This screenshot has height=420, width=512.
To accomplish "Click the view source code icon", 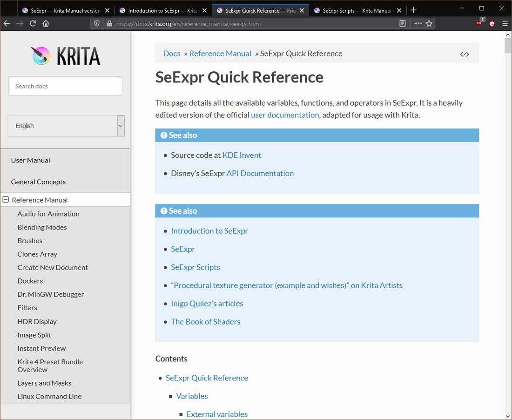I will pyautogui.click(x=464, y=54).
